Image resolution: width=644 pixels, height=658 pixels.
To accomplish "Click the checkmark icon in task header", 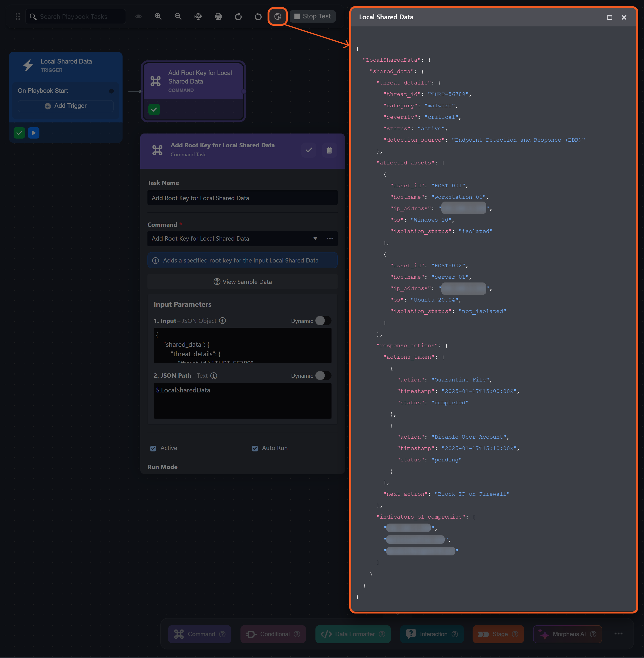I will tap(308, 150).
